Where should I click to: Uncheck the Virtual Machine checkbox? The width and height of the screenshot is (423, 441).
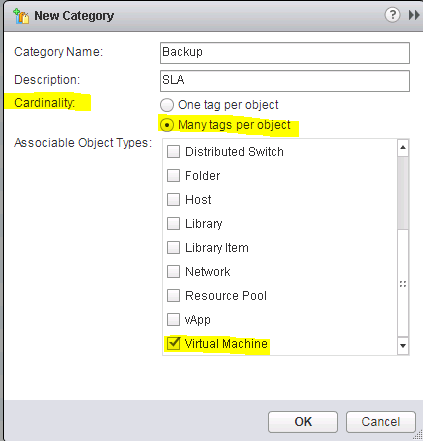[x=173, y=343]
